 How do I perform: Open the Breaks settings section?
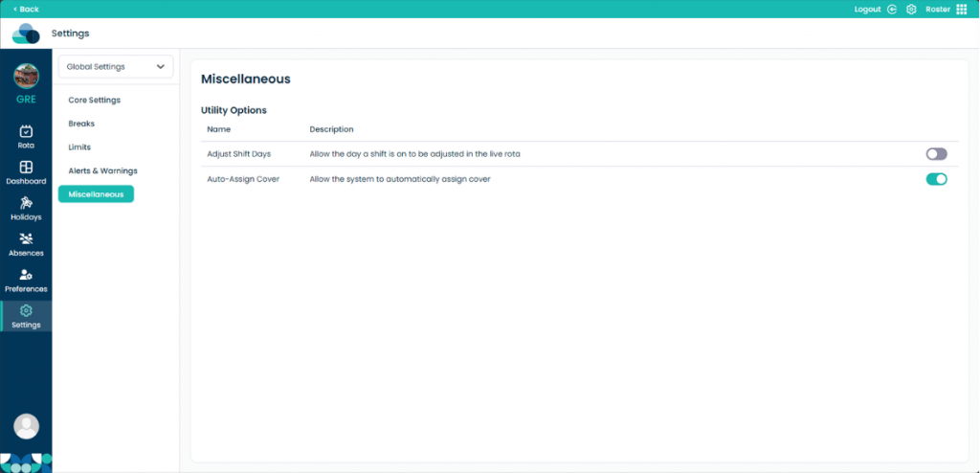coord(81,124)
